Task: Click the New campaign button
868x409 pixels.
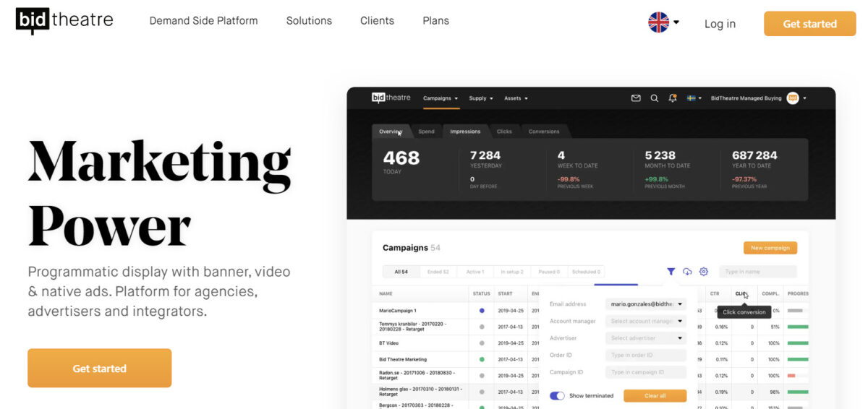Action: [770, 248]
